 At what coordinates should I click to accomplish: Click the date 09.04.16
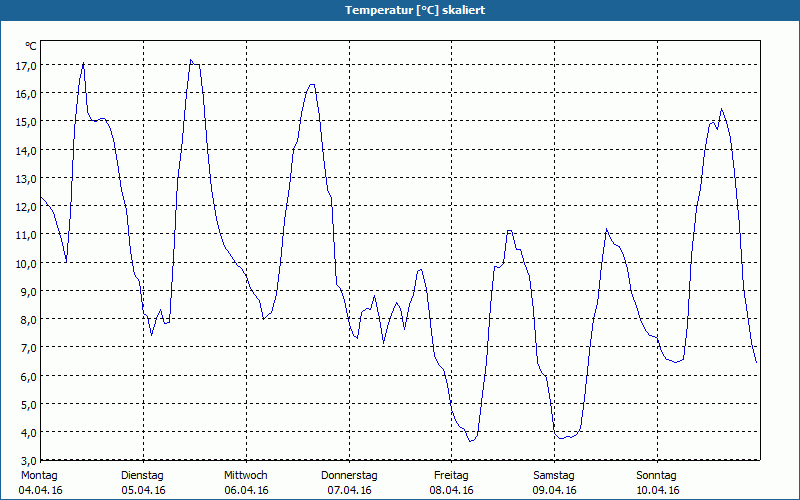(x=555, y=491)
